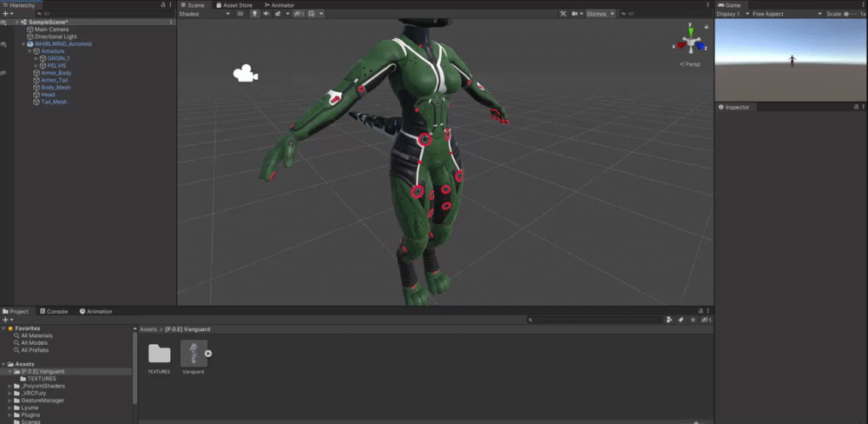
Task: Click the orientation gizmo's green Y axis
Action: point(690,30)
